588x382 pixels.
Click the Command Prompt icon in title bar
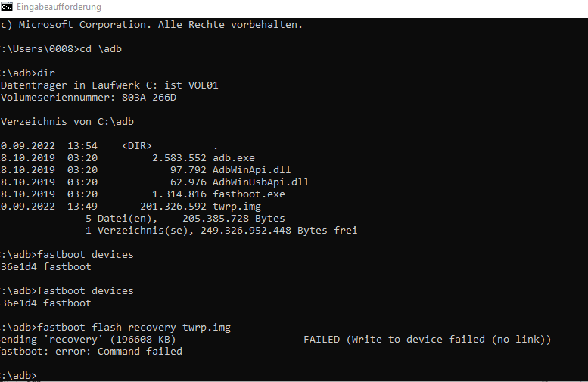coord(7,7)
